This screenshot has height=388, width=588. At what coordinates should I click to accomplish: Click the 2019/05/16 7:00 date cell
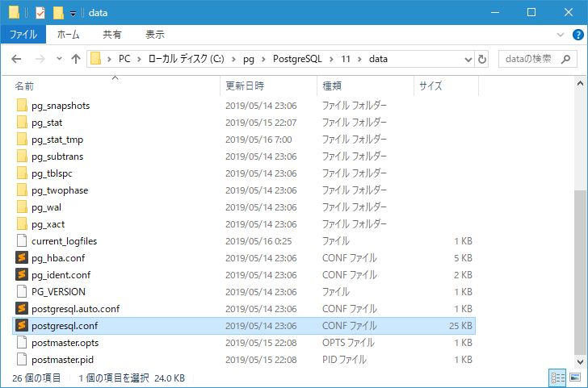tap(258, 140)
